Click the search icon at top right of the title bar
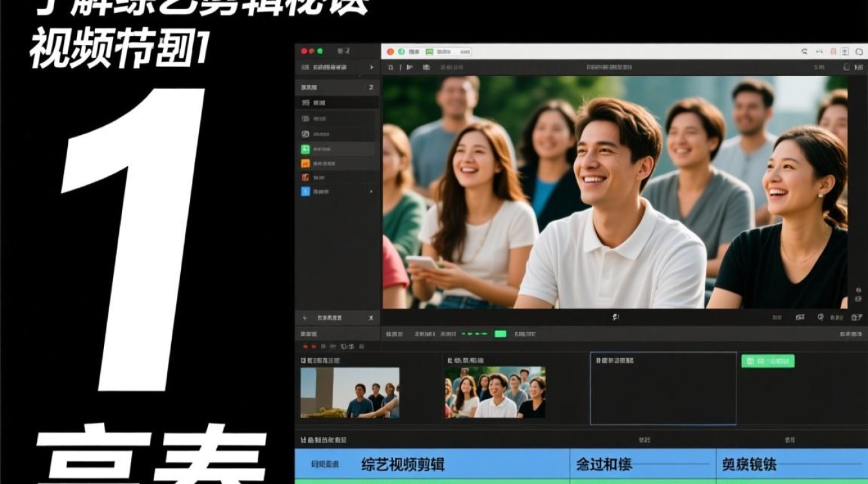 [x=805, y=52]
